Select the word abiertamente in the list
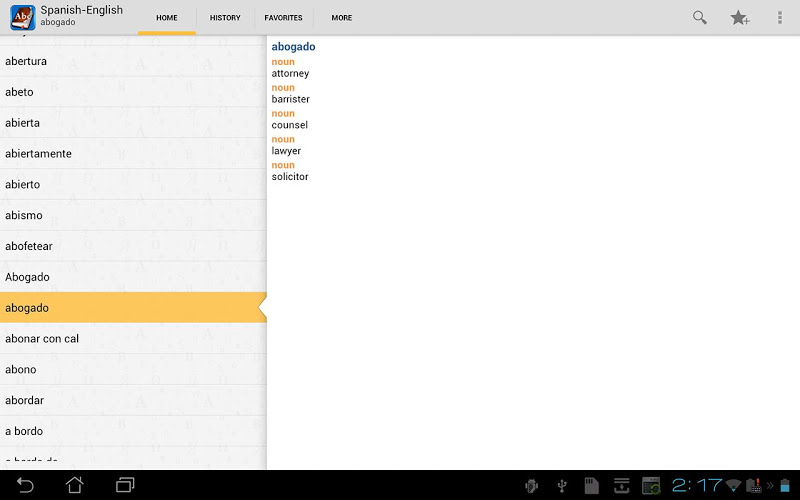This screenshot has height=500, width=800. click(x=133, y=154)
